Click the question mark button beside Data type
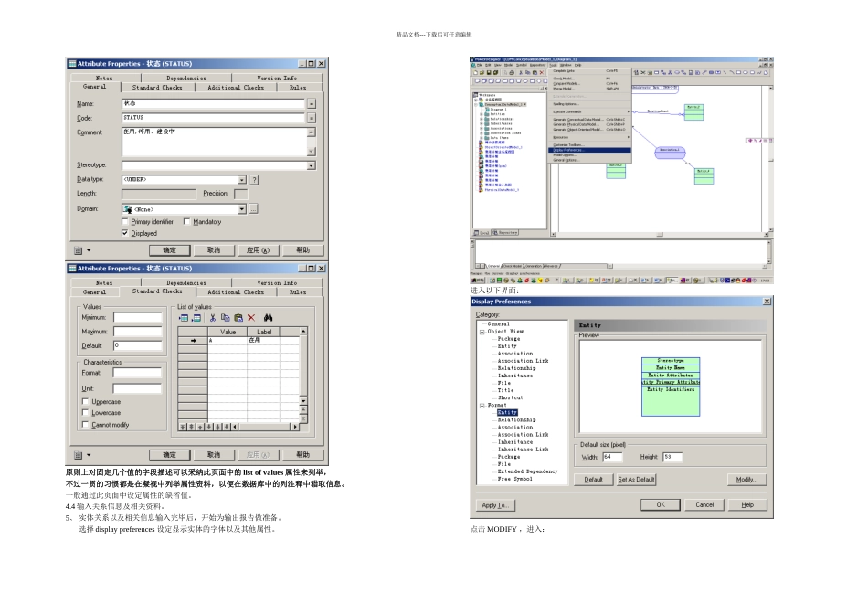Viewport: 868px width, 614px height. point(254,180)
